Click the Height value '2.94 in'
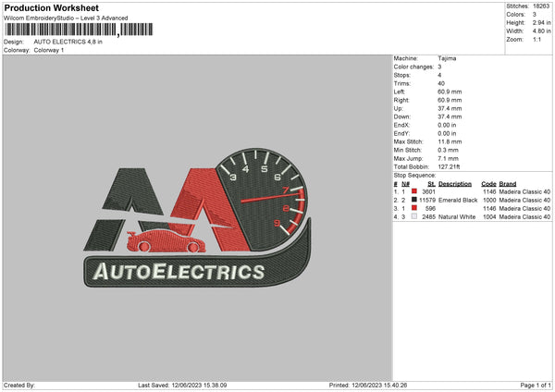Viewport: 555px width, 392px height. point(541,22)
